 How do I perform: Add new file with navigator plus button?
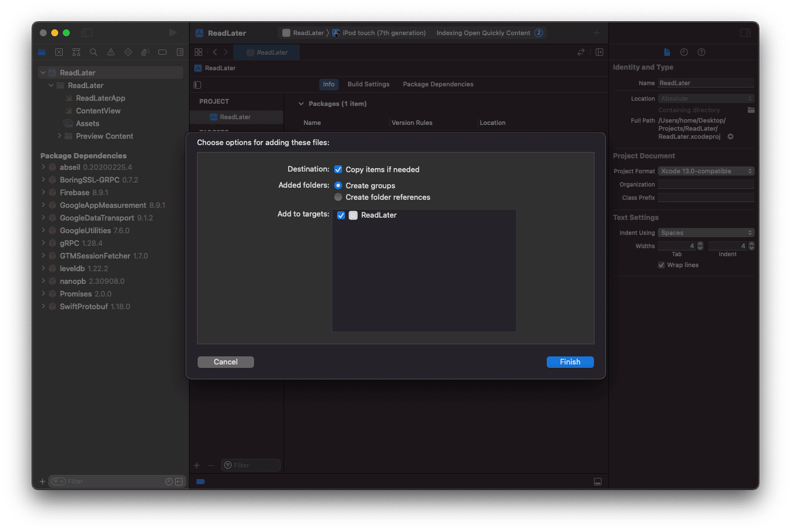[x=42, y=481]
